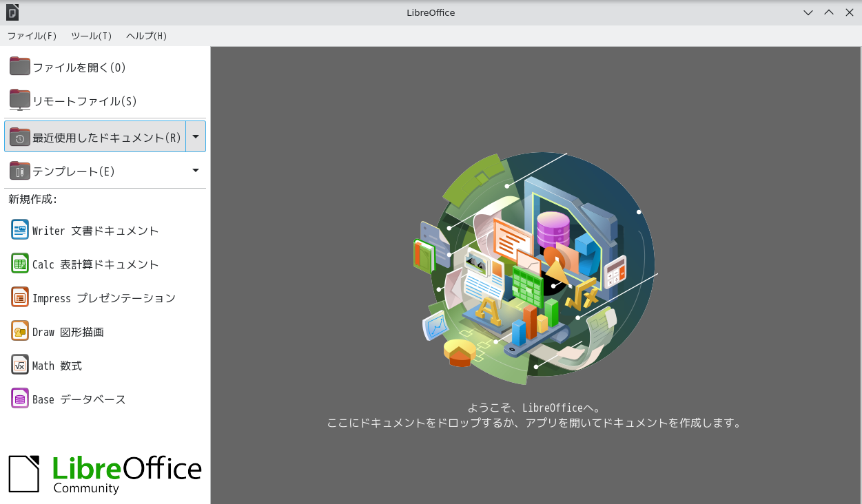The height and width of the screenshot is (504, 862).
Task: Expand the 最近使用したドキュメント dropdown arrow
Action: (x=196, y=136)
